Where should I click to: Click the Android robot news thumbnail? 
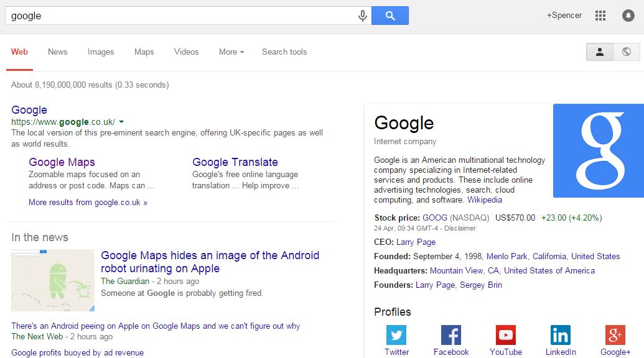click(53, 280)
